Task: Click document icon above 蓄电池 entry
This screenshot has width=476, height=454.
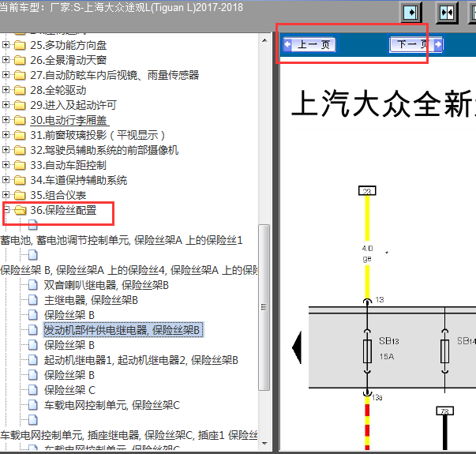Action: tap(33, 225)
